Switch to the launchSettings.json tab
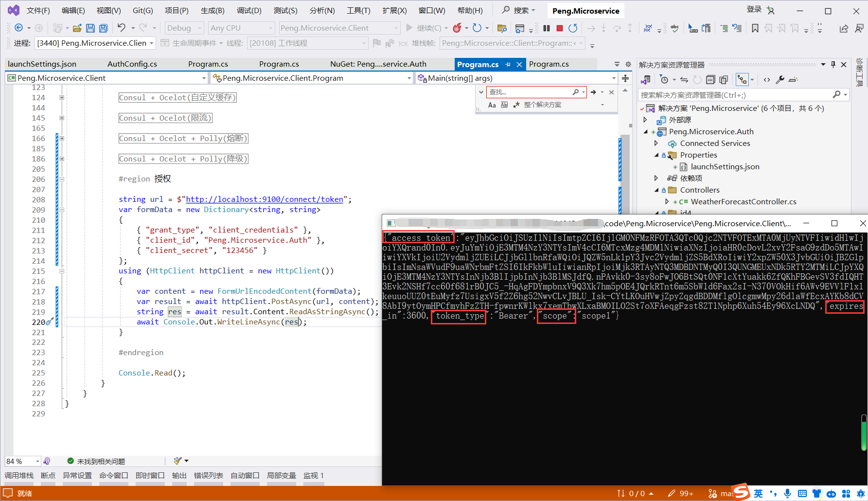This screenshot has height=501, width=868. [x=42, y=64]
